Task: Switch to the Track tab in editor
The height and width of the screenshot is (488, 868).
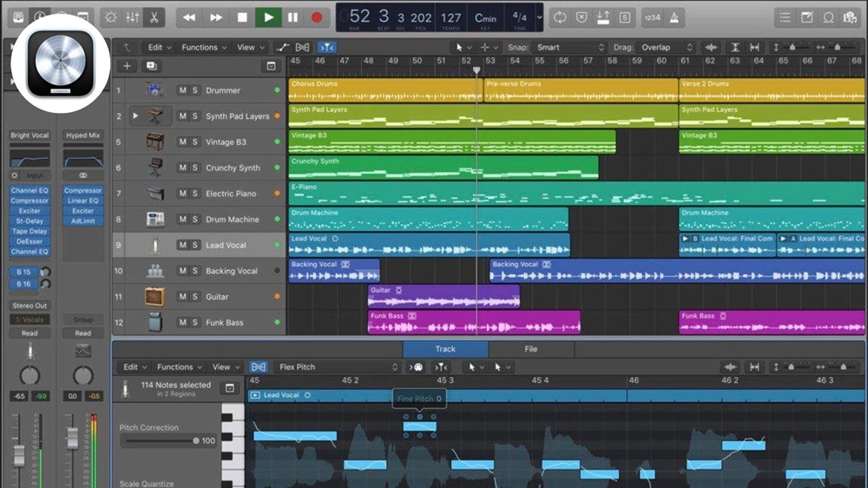Action: pyautogui.click(x=445, y=349)
